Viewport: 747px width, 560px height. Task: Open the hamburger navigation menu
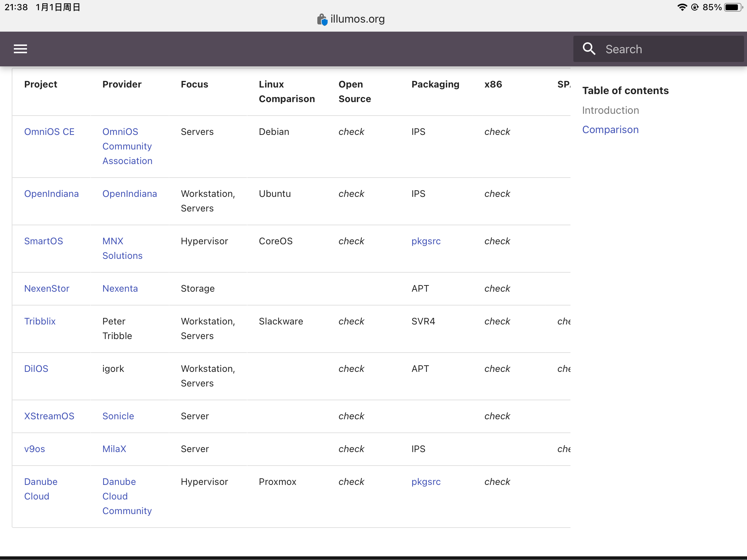pyautogui.click(x=20, y=49)
